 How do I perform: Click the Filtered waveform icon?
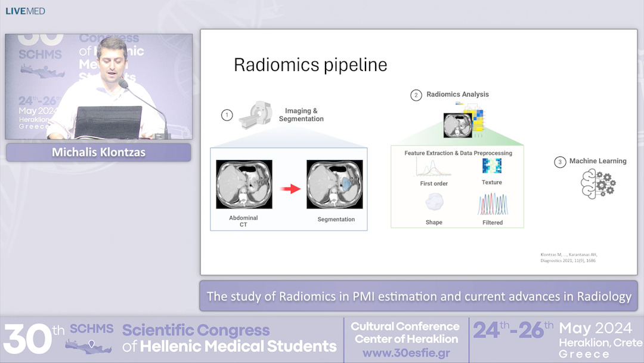pos(493,204)
